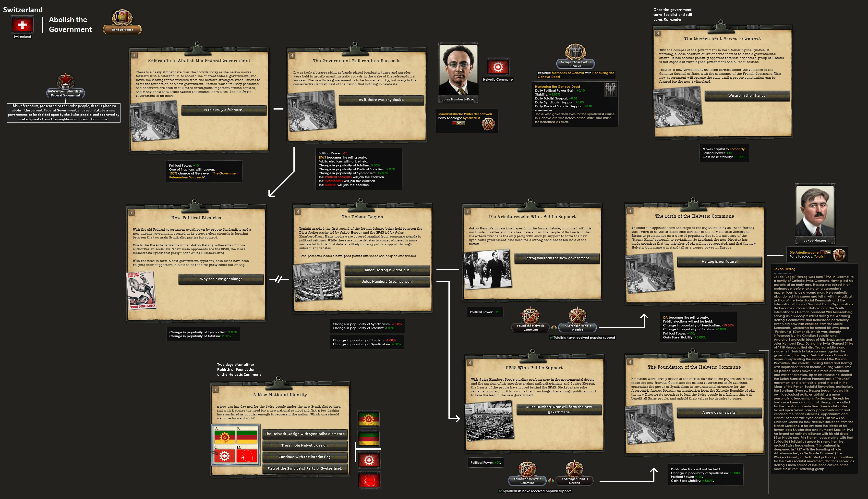Choose 'Jules Humbert-Droz has won!' option
The height and width of the screenshot is (499, 868).
387,282
